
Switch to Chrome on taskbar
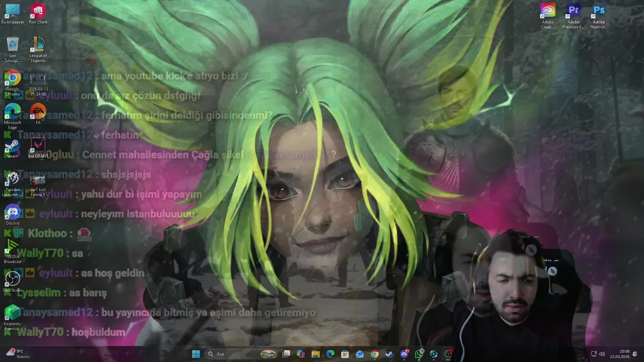pos(374,354)
